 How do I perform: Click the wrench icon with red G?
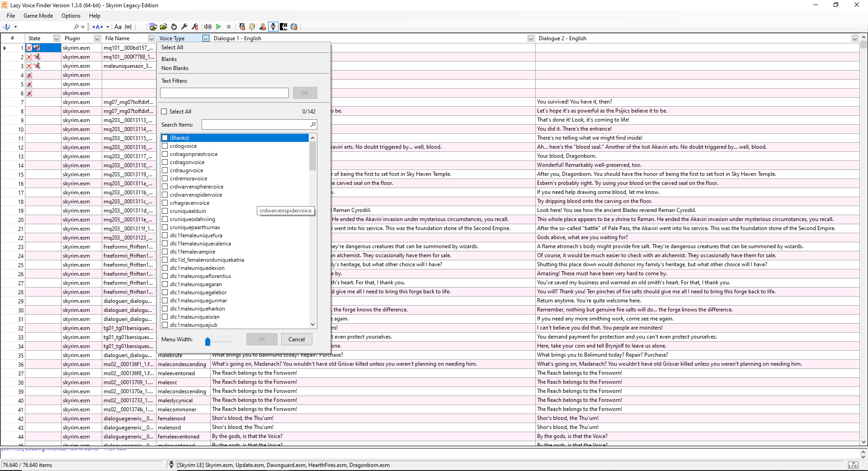[x=195, y=27]
